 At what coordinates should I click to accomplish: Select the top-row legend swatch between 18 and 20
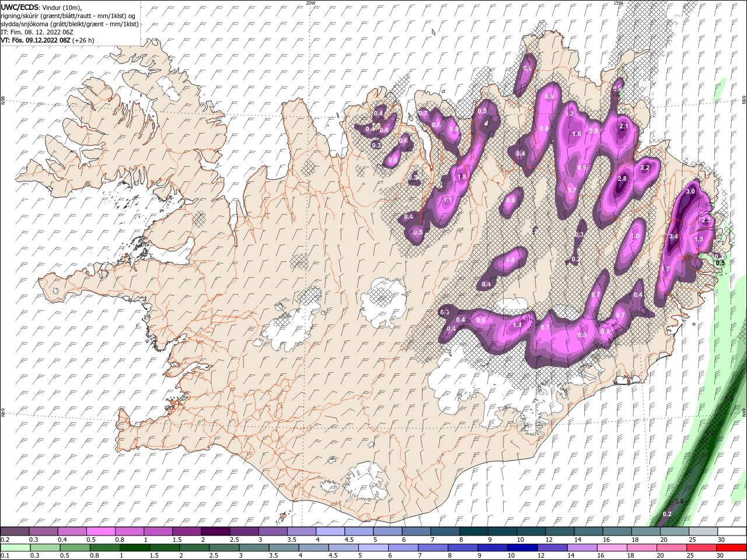pyautogui.click(x=645, y=531)
